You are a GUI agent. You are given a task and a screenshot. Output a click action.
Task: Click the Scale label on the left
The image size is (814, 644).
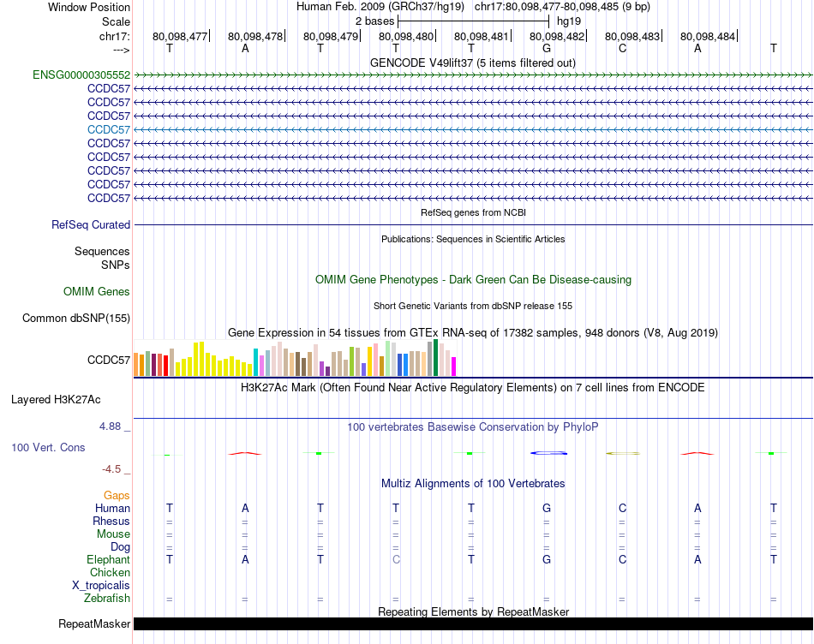[116, 21]
